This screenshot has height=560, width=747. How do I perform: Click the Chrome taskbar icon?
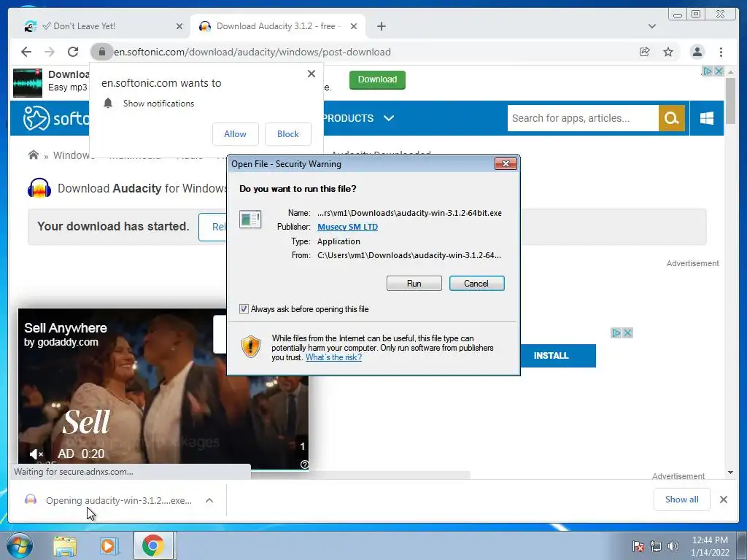click(x=153, y=545)
